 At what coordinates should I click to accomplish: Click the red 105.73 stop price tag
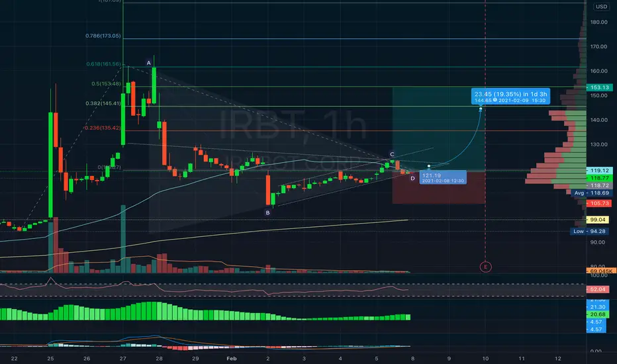pos(599,203)
